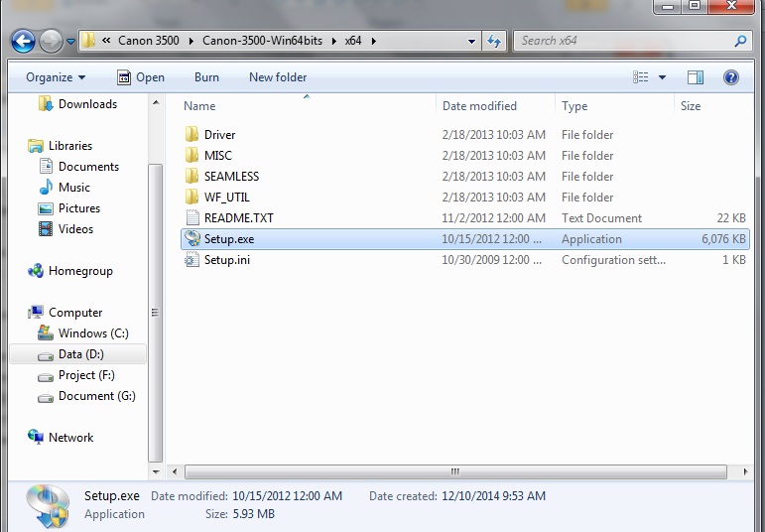Change view using the view icon

pos(641,77)
